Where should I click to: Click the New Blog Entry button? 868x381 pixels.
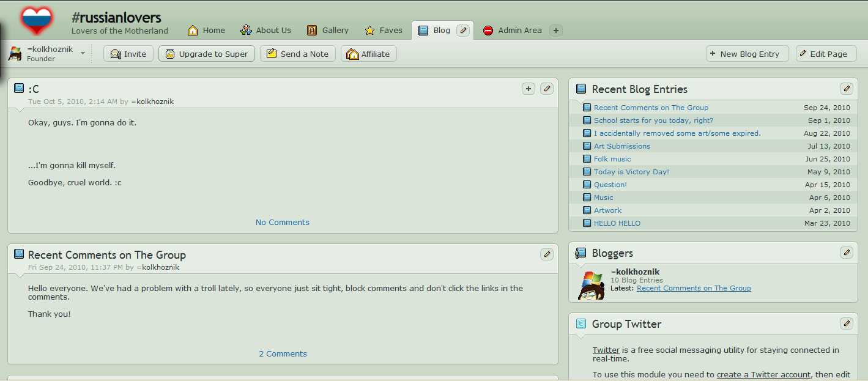747,54
